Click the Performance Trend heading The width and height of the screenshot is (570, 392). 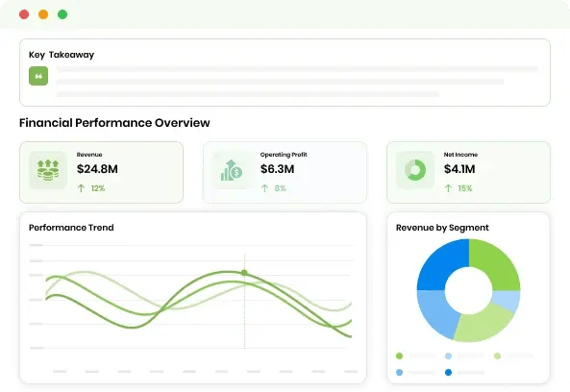71,228
